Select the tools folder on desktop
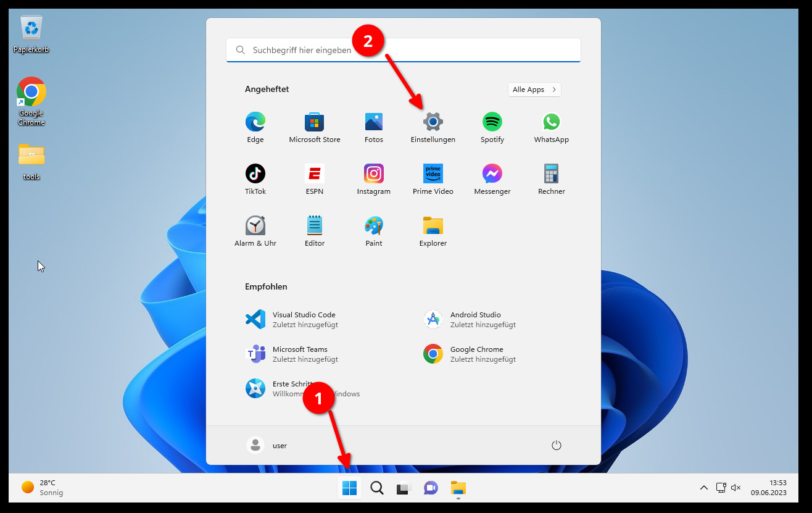 click(31, 162)
